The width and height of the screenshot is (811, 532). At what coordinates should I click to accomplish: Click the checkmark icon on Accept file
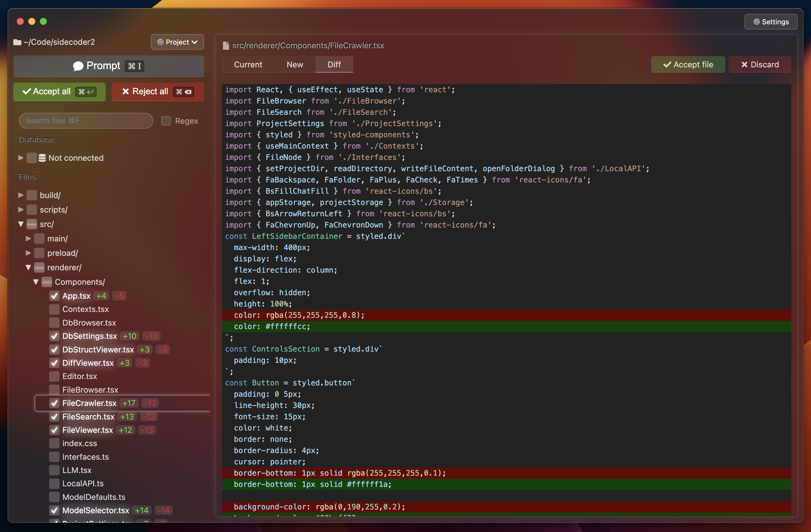point(667,65)
